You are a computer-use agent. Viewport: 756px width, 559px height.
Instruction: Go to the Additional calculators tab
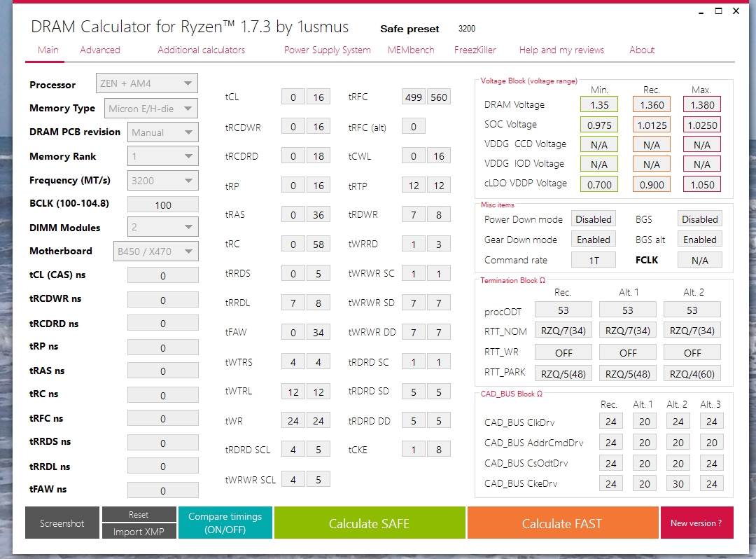[201, 50]
